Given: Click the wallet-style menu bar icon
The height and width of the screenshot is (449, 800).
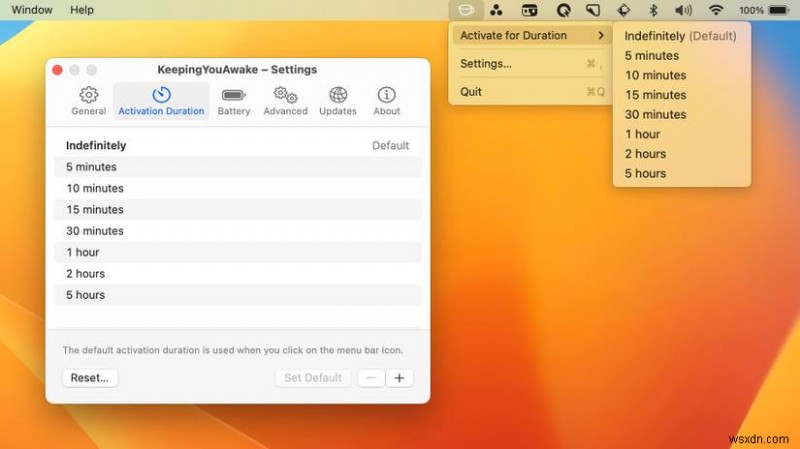Looking at the screenshot, I should click(529, 10).
